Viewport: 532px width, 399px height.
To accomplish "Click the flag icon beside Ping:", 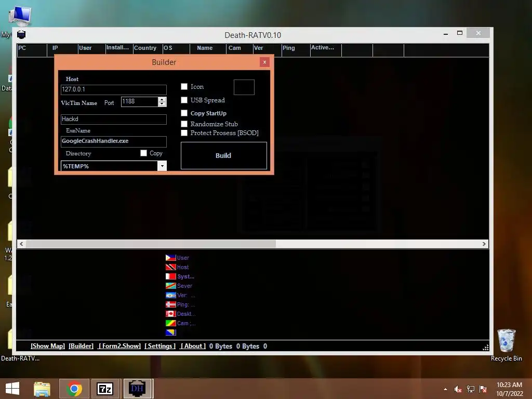I will pyautogui.click(x=170, y=304).
